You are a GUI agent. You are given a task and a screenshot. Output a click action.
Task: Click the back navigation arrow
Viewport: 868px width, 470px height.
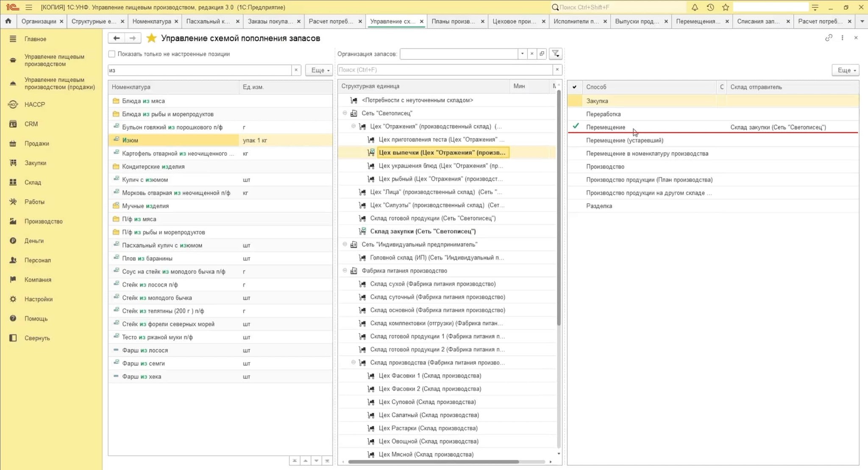117,38
